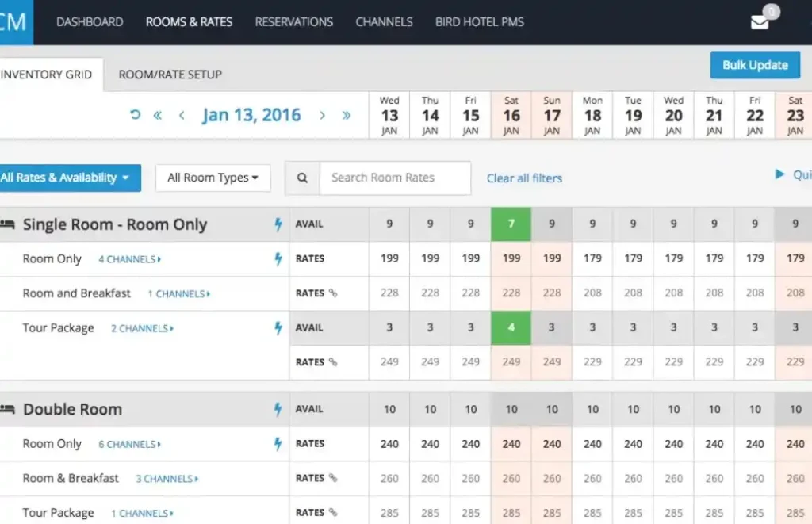Click the single right arrow to advance dates

coord(323,114)
